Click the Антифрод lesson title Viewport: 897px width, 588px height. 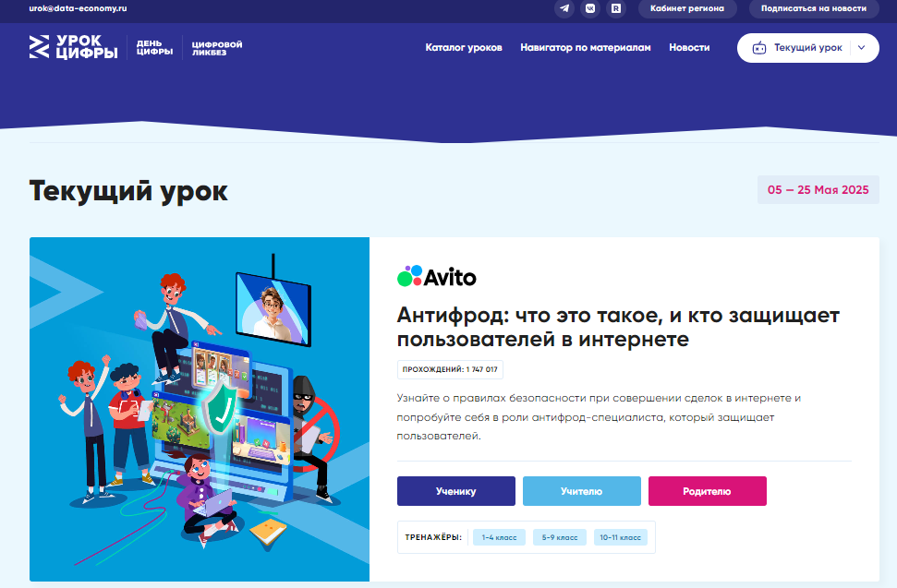coord(618,327)
